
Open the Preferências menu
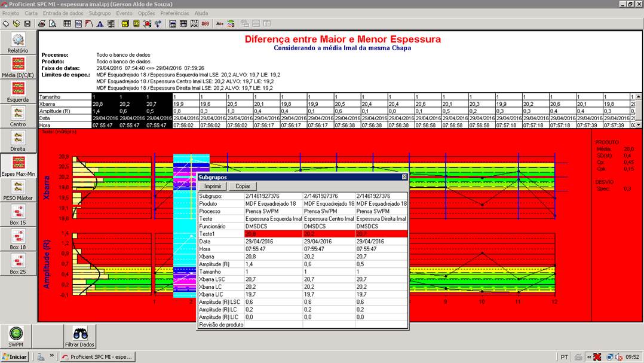click(174, 13)
